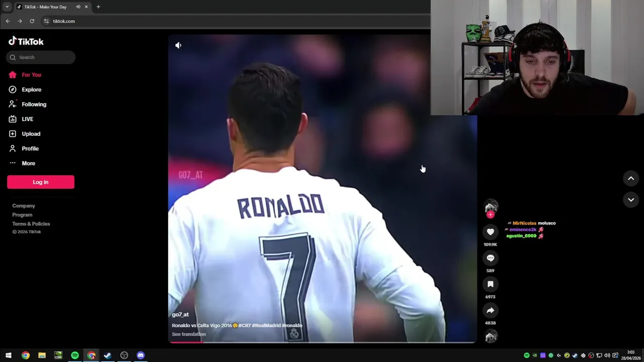Image resolution: width=644 pixels, height=362 pixels.
Task: Open the Profile page
Action: (24, 148)
